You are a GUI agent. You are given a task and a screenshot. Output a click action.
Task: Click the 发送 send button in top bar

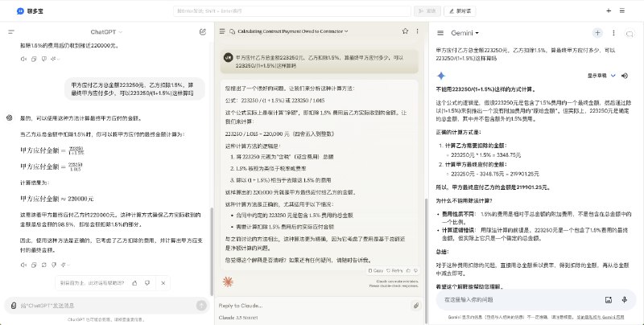coord(427,11)
